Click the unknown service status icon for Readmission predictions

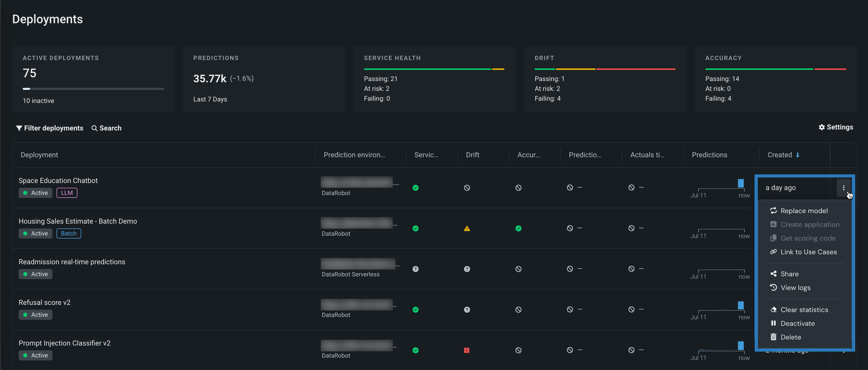click(x=416, y=269)
